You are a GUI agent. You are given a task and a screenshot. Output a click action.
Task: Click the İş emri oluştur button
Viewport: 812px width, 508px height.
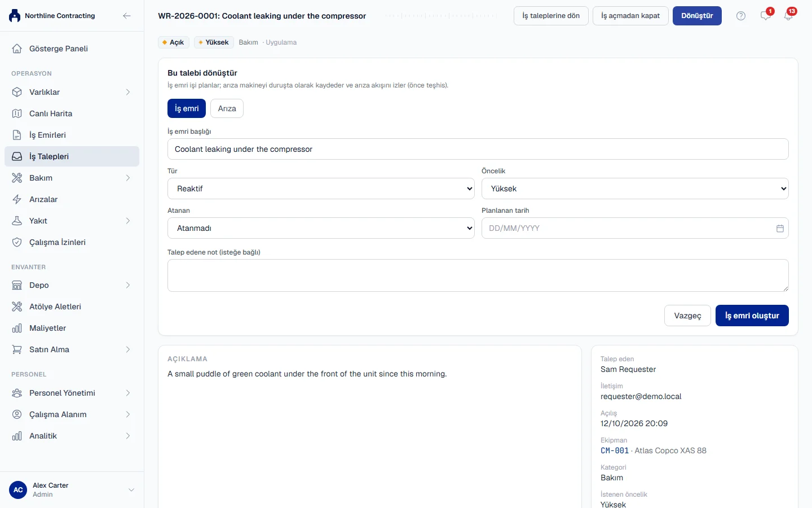click(752, 316)
